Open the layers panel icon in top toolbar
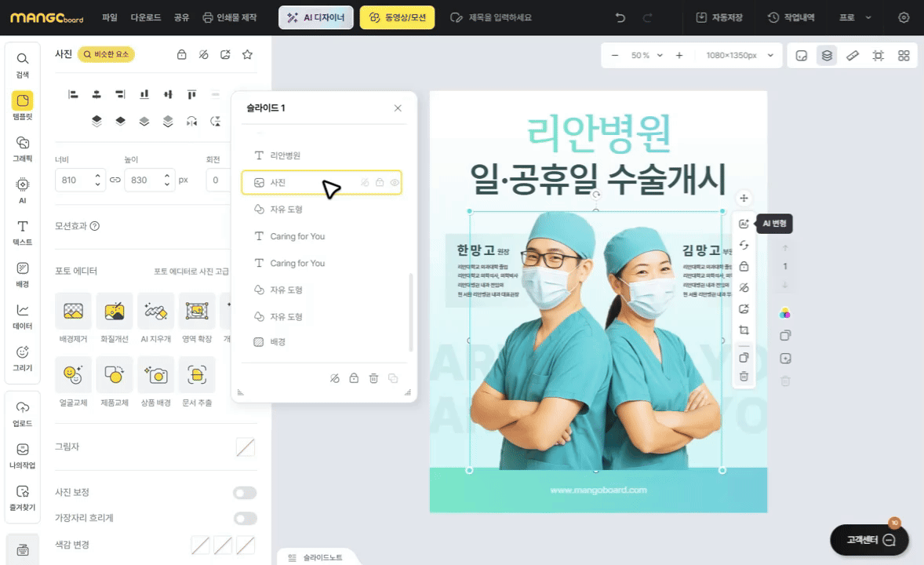924x565 pixels. pyautogui.click(x=826, y=56)
